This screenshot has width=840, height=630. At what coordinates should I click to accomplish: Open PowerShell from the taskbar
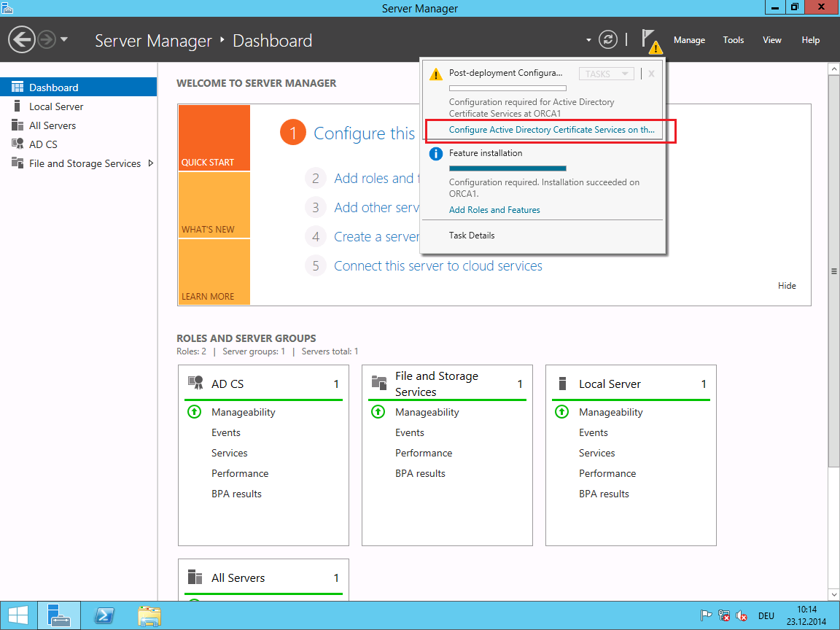(104, 616)
